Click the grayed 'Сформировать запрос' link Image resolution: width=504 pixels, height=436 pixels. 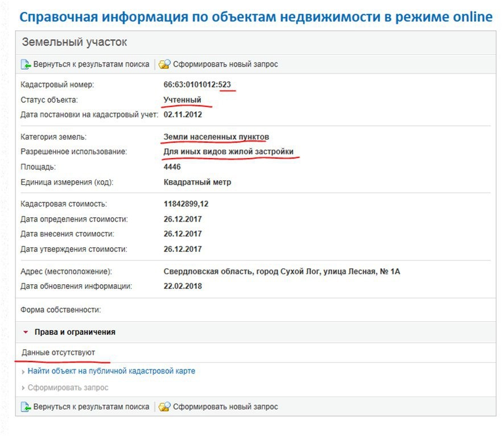pyautogui.click(x=68, y=388)
